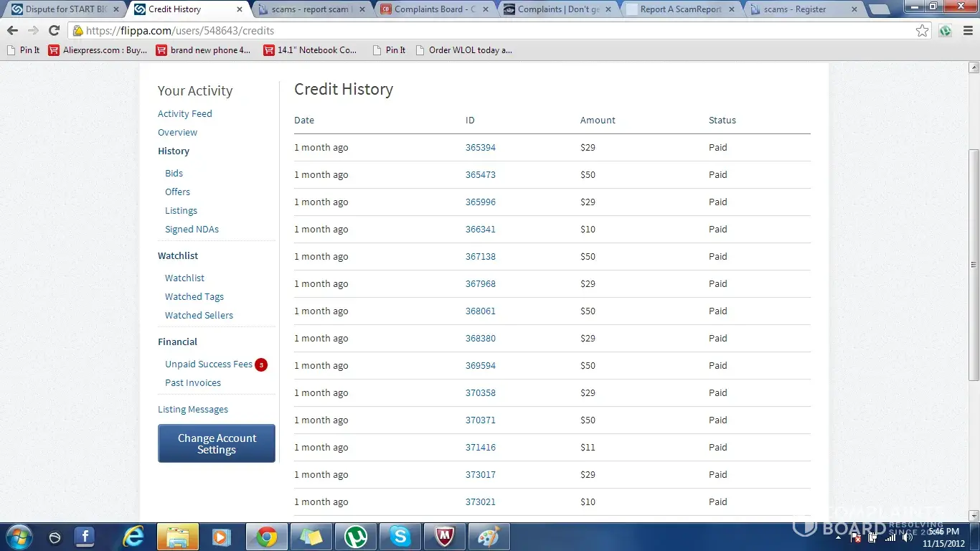980x551 pixels.
Task: Open credit ID 367968
Action: [481, 284]
